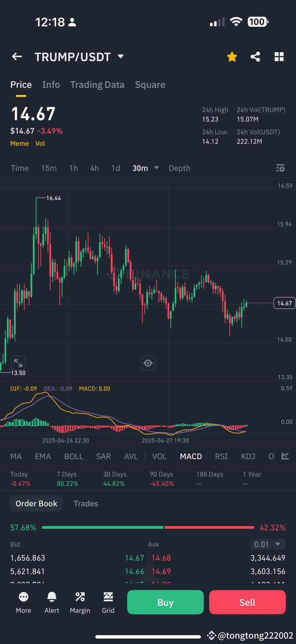Tap the MACD DIF value label
This screenshot has width=296, height=644.
24,389
